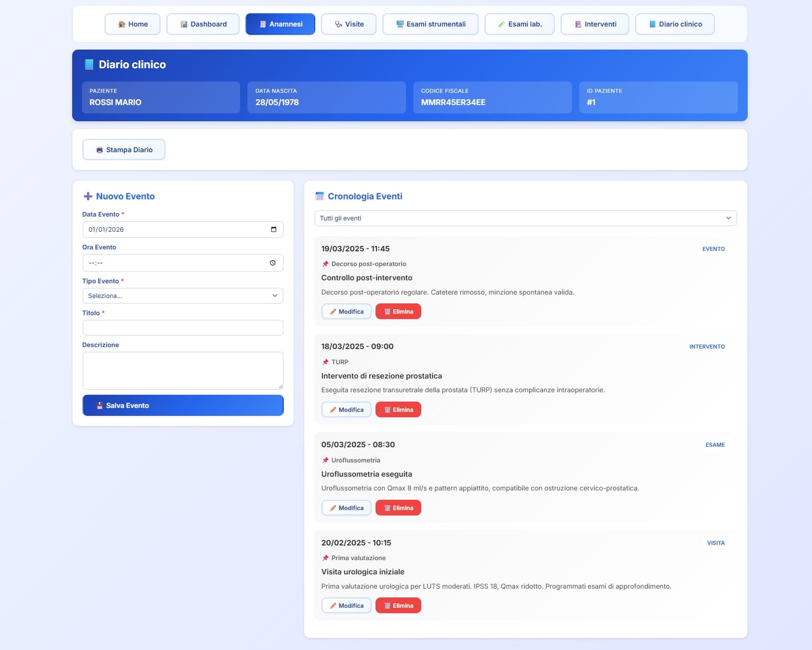Click the floppy disk icon on Salva Evento
This screenshot has height=650, width=812.
[x=100, y=406]
